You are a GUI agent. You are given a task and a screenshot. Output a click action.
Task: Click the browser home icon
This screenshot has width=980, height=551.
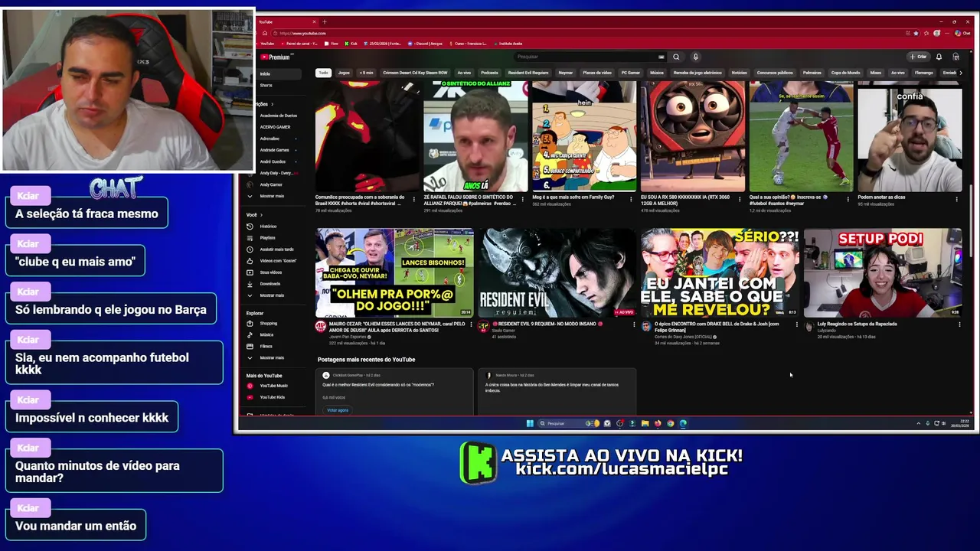tap(265, 33)
